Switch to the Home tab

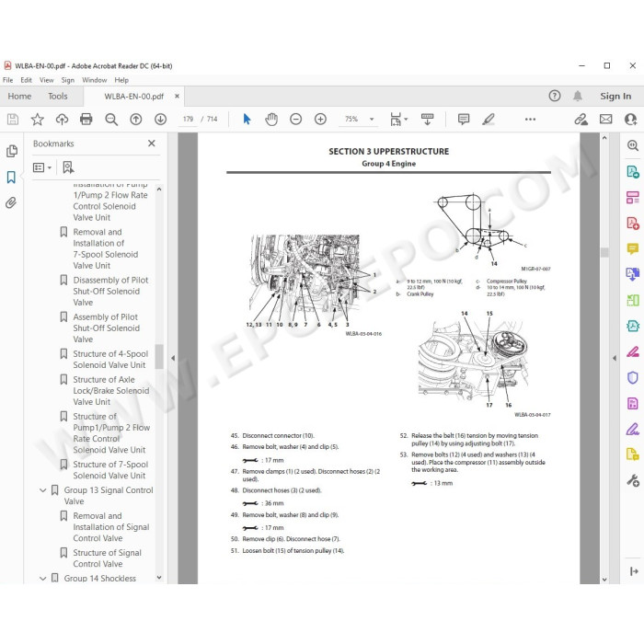tap(19, 96)
